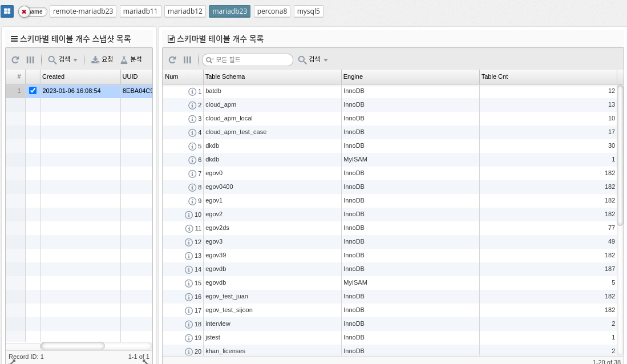
Task: Uncheck the 2023-01-06 16:08:54 snapshot checkbox
Action: (33, 91)
